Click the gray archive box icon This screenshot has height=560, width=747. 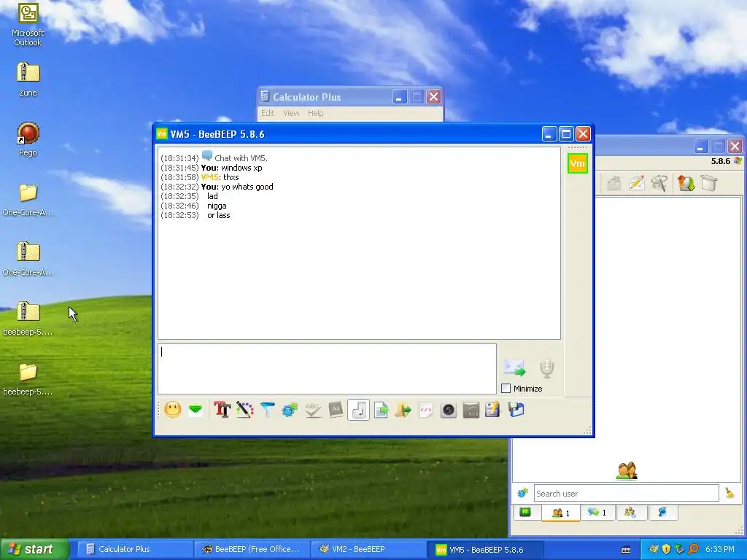[x=471, y=410]
